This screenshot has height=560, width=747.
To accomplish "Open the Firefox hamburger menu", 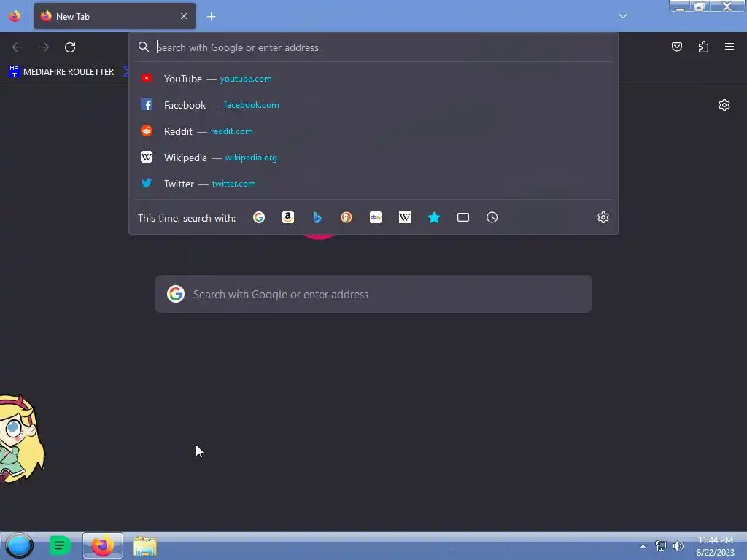I will pyautogui.click(x=729, y=47).
